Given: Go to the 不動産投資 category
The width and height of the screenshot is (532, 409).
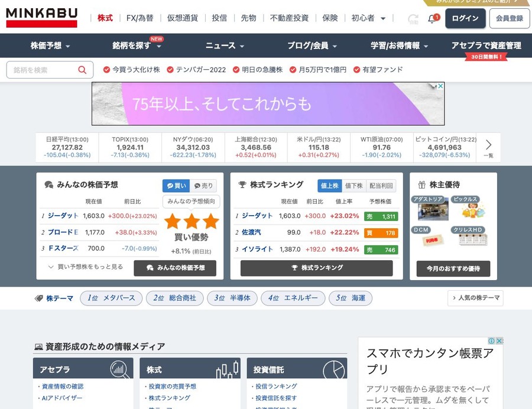Looking at the screenshot, I should 289,18.
